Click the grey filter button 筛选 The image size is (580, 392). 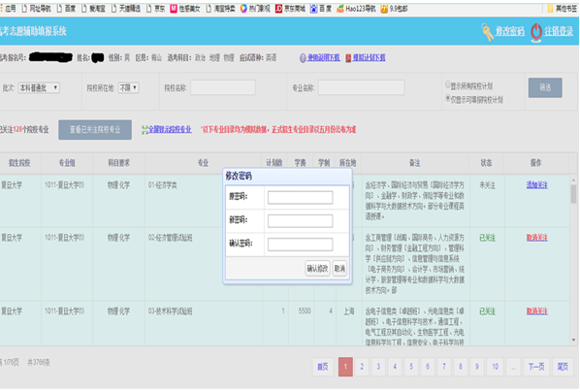click(x=545, y=87)
